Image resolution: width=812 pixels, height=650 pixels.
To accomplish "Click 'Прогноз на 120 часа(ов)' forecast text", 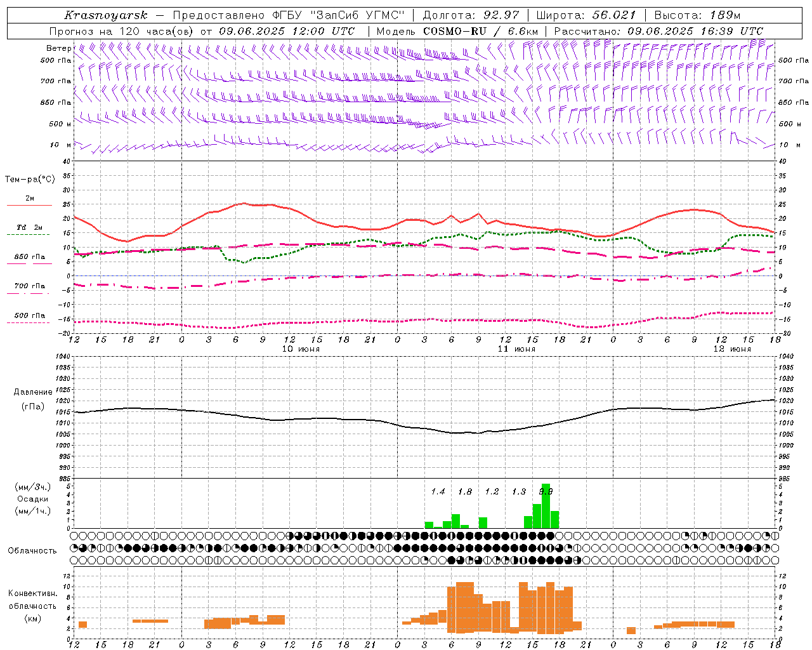I will point(121,31).
